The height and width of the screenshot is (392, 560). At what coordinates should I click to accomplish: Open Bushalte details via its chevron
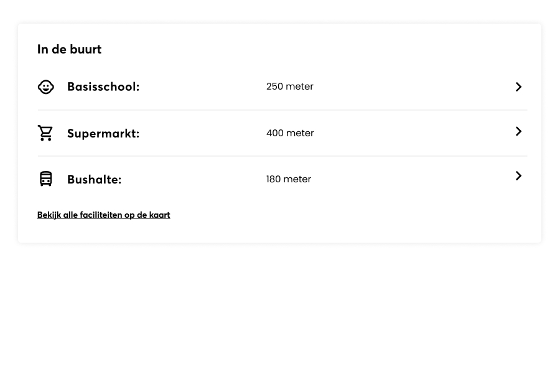point(518,176)
